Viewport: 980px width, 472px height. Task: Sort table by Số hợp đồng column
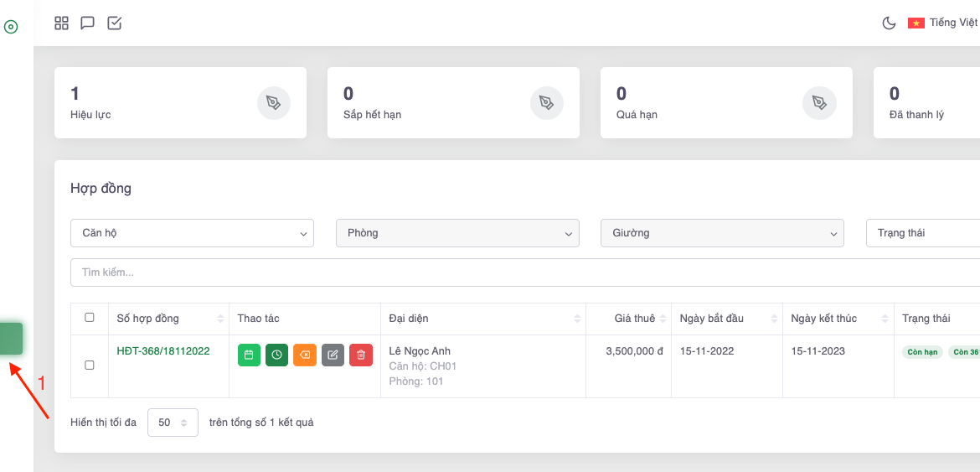168,319
